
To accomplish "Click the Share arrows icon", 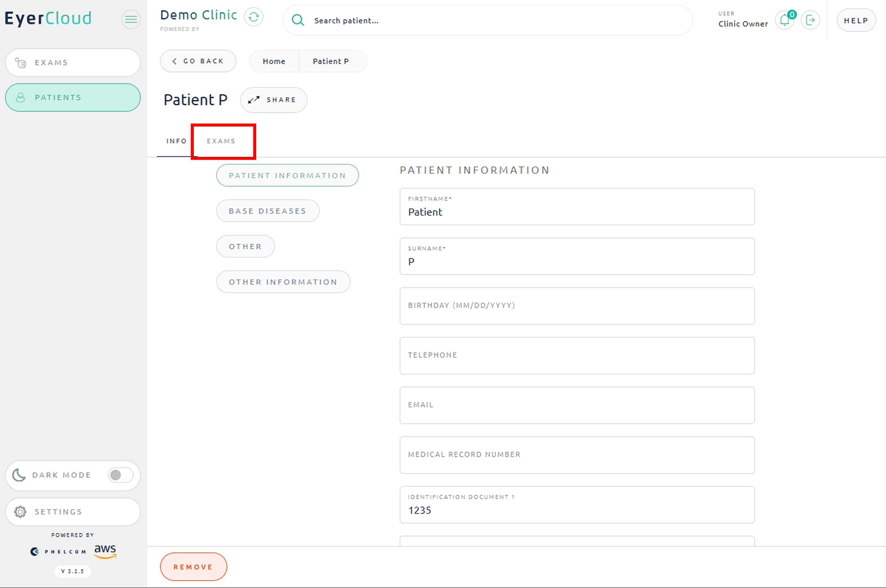I will point(254,100).
